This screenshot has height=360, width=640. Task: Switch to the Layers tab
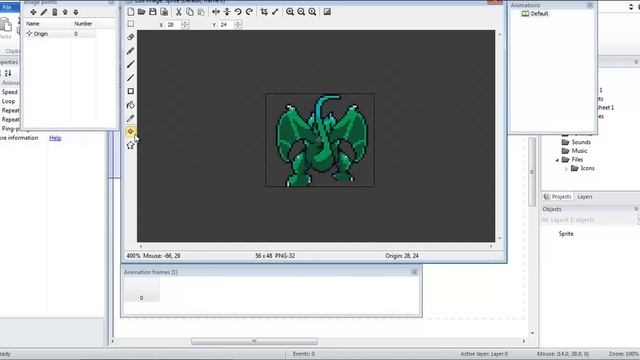[x=585, y=197]
